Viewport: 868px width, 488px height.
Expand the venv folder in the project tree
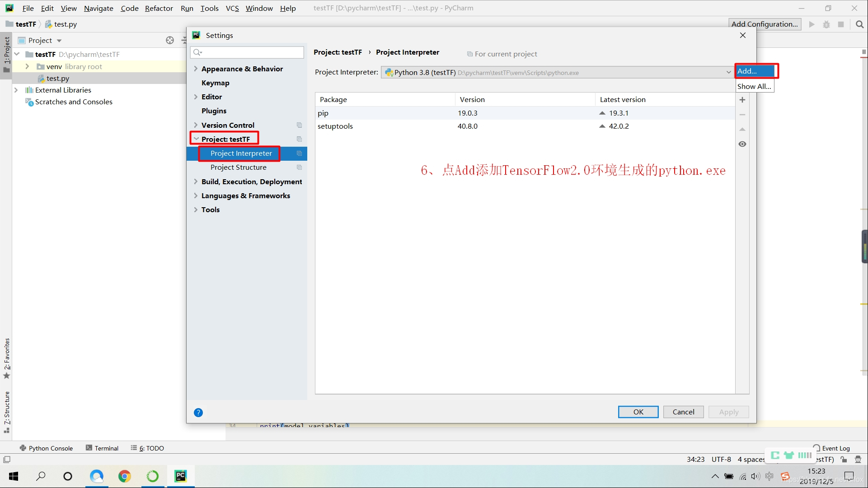[x=27, y=66]
